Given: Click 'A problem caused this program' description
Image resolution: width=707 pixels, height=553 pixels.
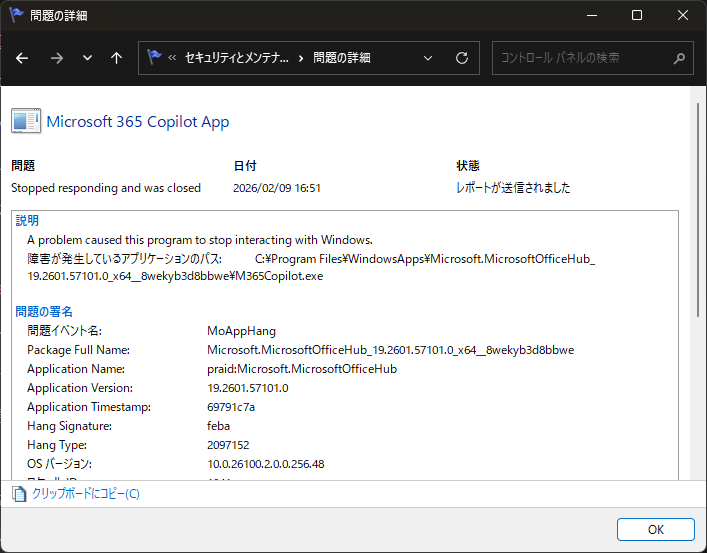Looking at the screenshot, I should [x=200, y=240].
